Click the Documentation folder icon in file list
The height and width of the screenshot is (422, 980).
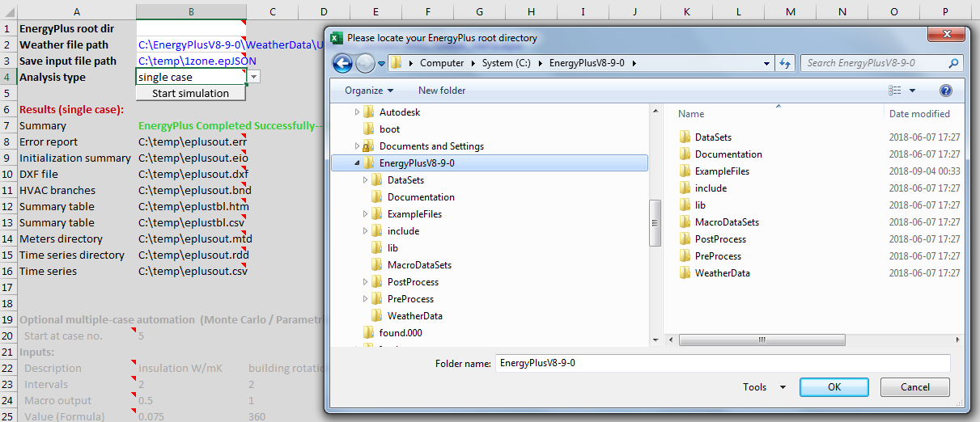point(685,154)
